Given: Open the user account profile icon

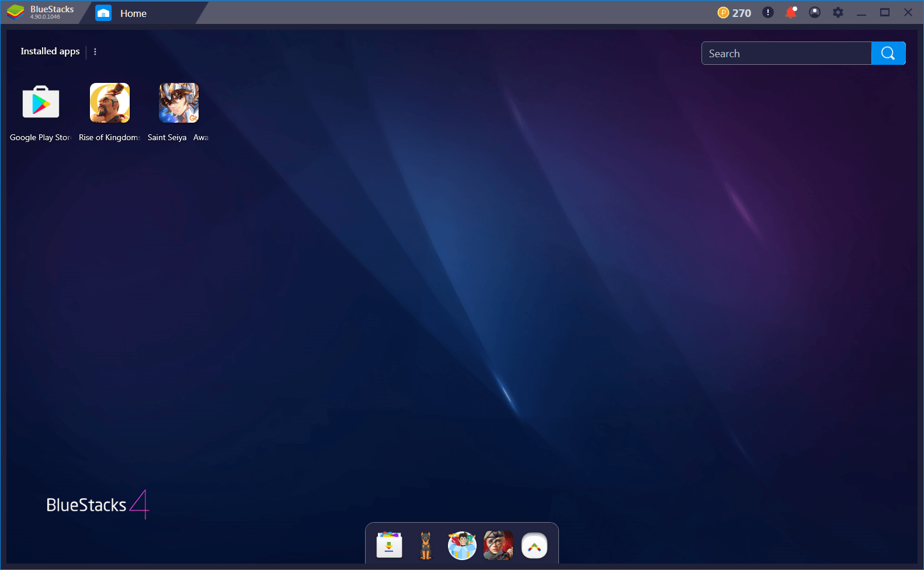Looking at the screenshot, I should [x=815, y=12].
